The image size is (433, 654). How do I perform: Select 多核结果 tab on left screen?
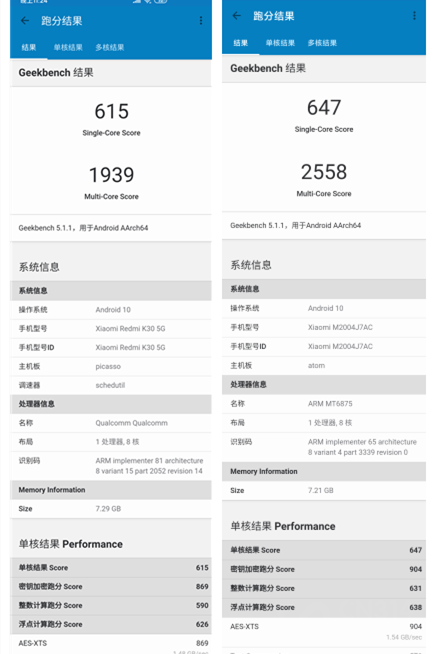[x=110, y=47]
